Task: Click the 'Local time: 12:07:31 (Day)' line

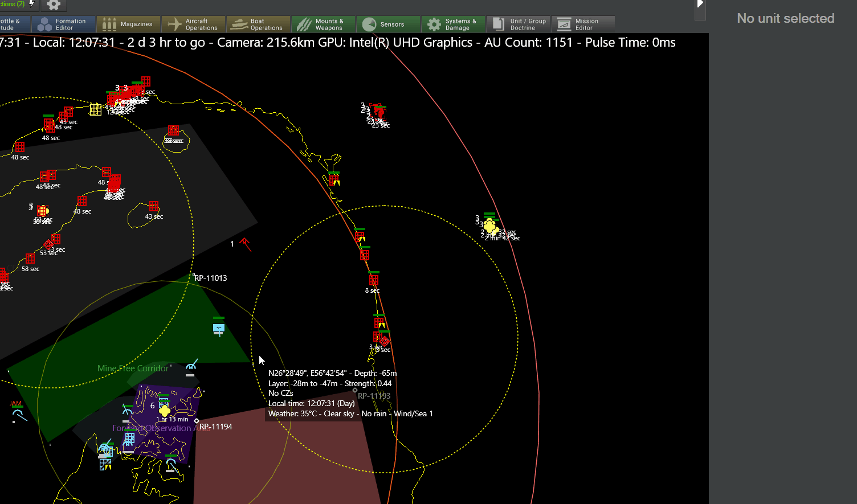Action: 312,403
